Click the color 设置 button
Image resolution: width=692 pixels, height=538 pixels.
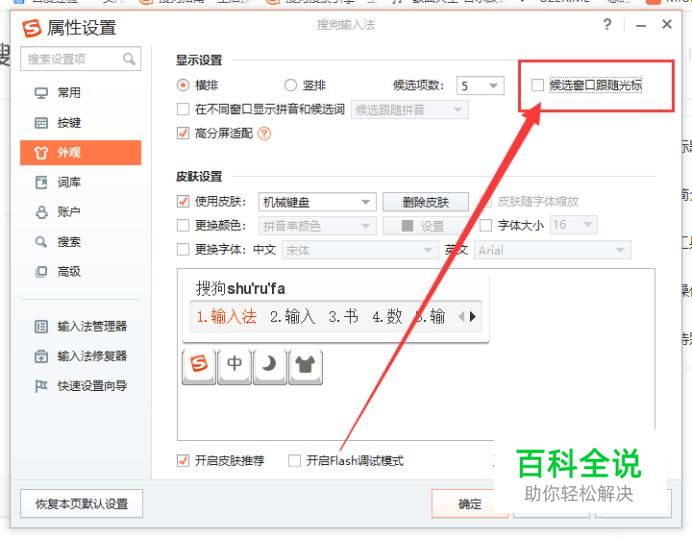pos(423,226)
